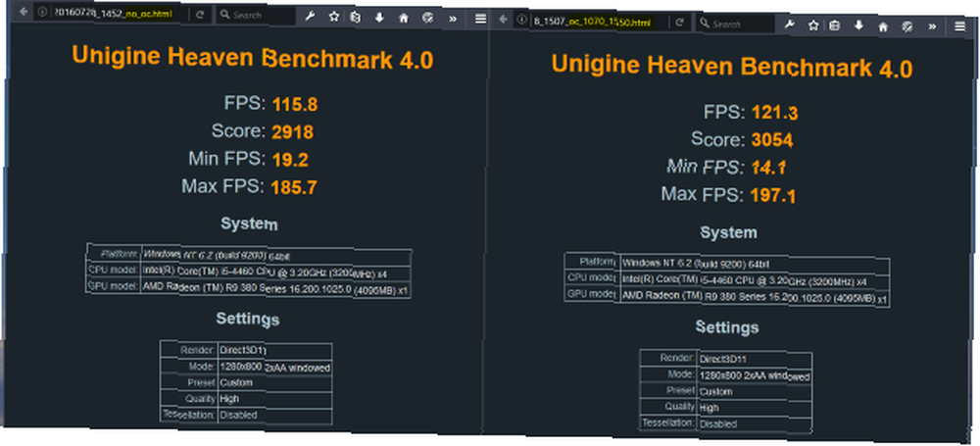Show bookmarks list in right window
Viewport: 980px width, 446px height.
pyautogui.click(x=834, y=25)
